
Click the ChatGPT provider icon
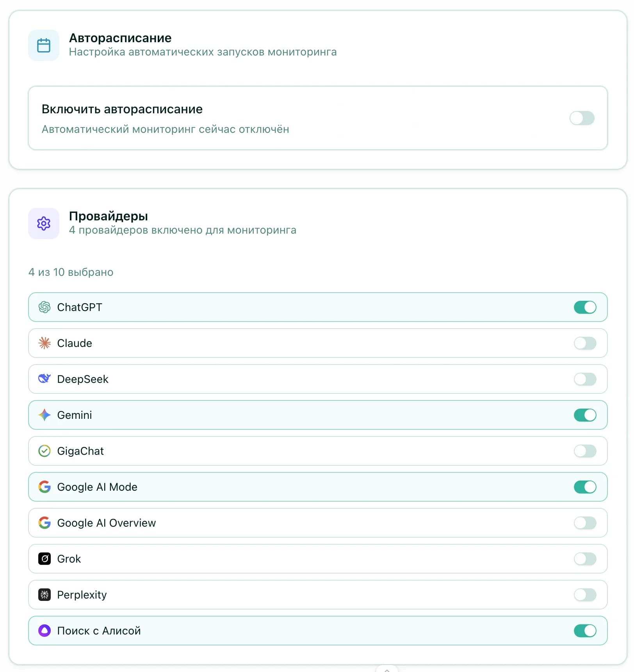pos(45,307)
